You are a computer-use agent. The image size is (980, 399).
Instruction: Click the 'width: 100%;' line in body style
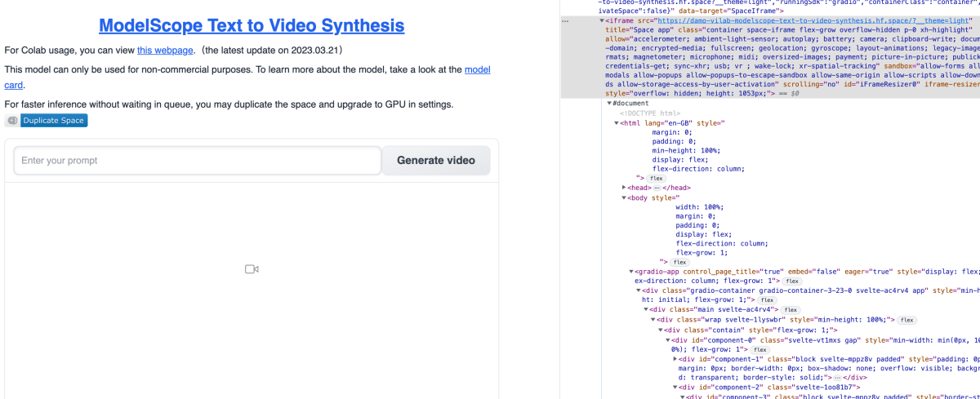(700, 206)
